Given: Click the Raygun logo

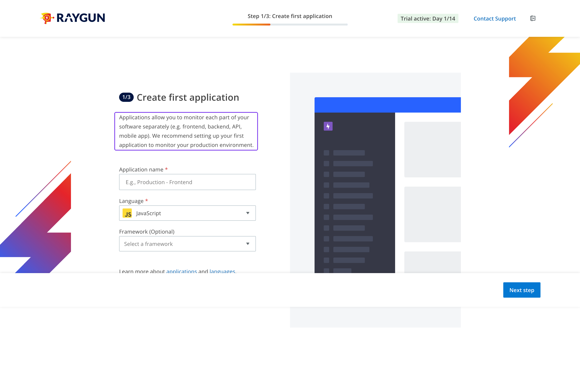Looking at the screenshot, I should tap(73, 18).
